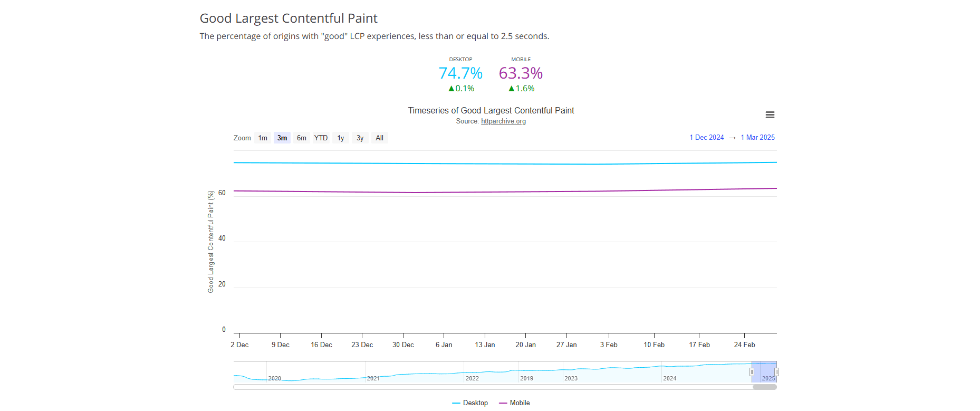Image resolution: width=980 pixels, height=411 pixels.
Task: Select the 1y zoom preset
Action: [x=340, y=138]
